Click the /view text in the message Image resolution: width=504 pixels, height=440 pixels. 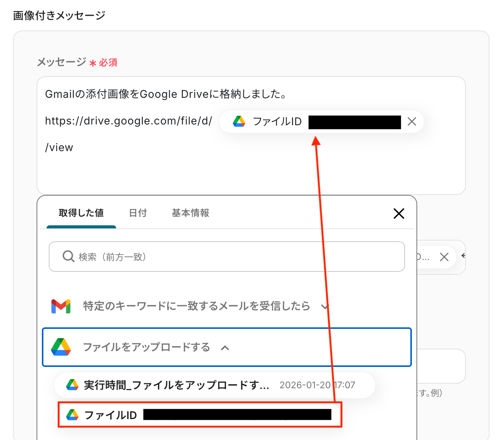tap(59, 148)
